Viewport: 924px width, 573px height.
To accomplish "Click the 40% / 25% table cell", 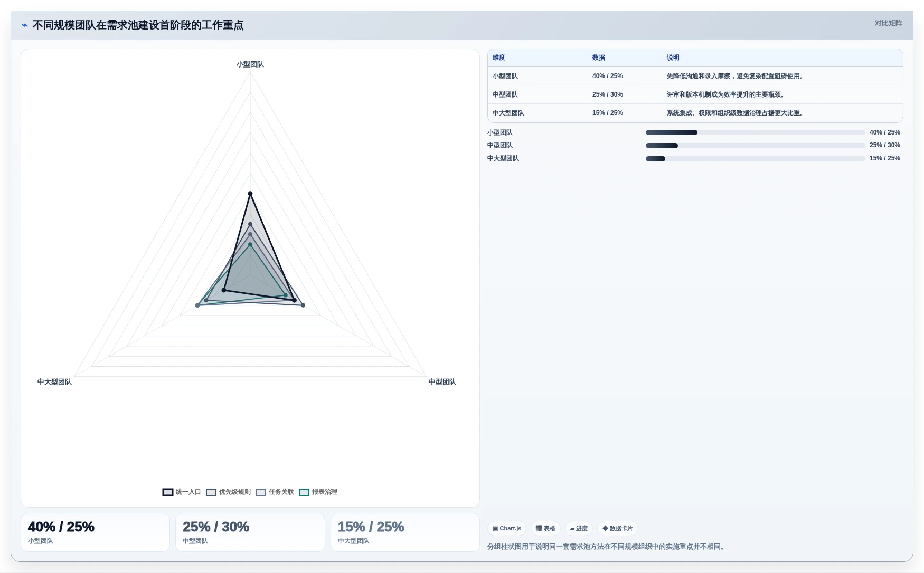I will tap(608, 76).
